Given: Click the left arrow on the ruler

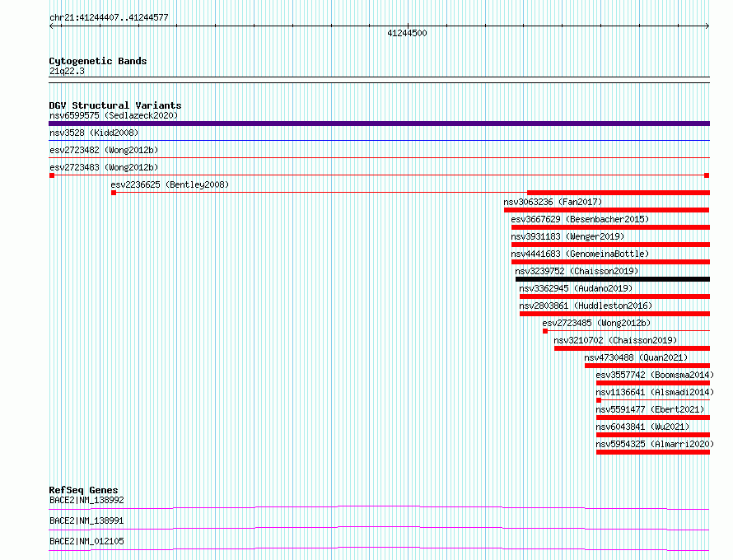Looking at the screenshot, I should click(x=52, y=26).
